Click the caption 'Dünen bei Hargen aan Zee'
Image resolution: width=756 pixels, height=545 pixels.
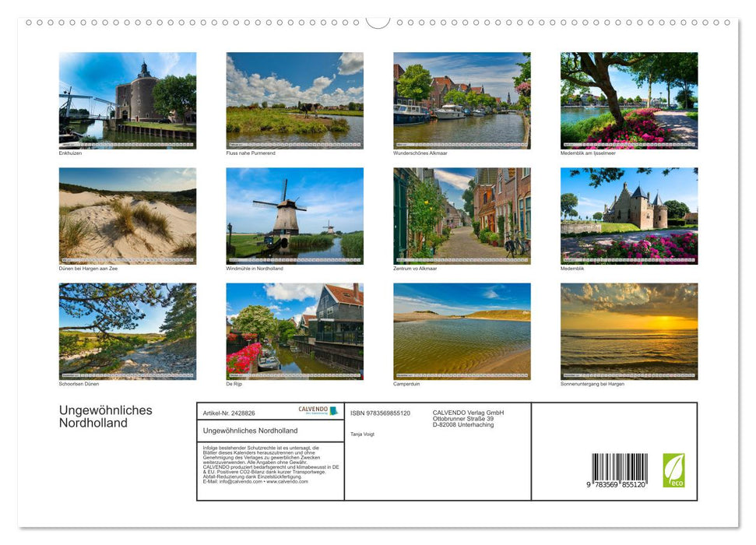click(x=88, y=268)
